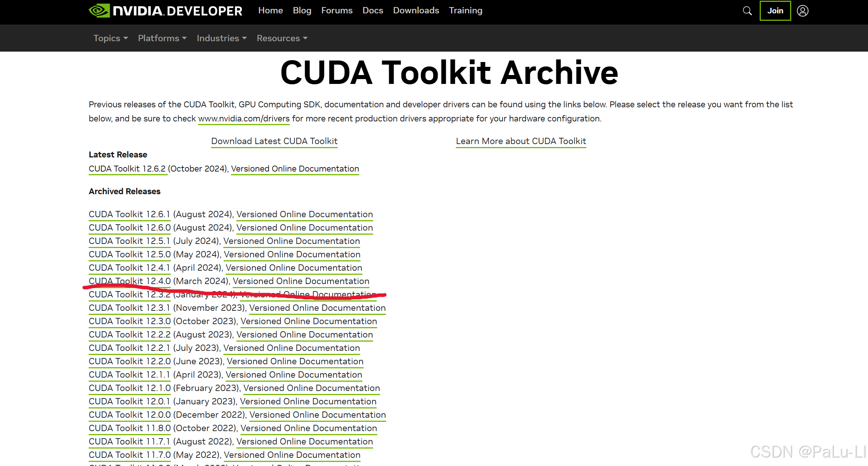
Task: Follow the www.nvidia.com/drivers link
Action: [x=244, y=119]
